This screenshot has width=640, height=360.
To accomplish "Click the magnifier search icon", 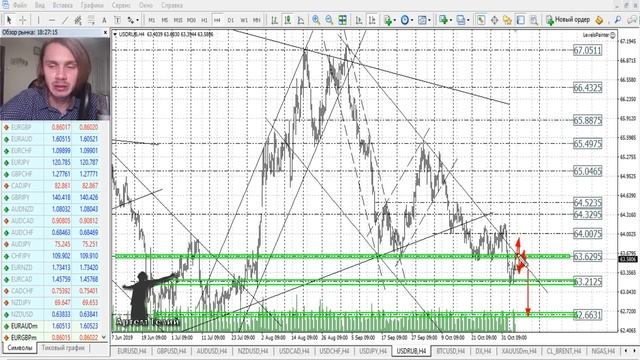I will pos(618,20).
